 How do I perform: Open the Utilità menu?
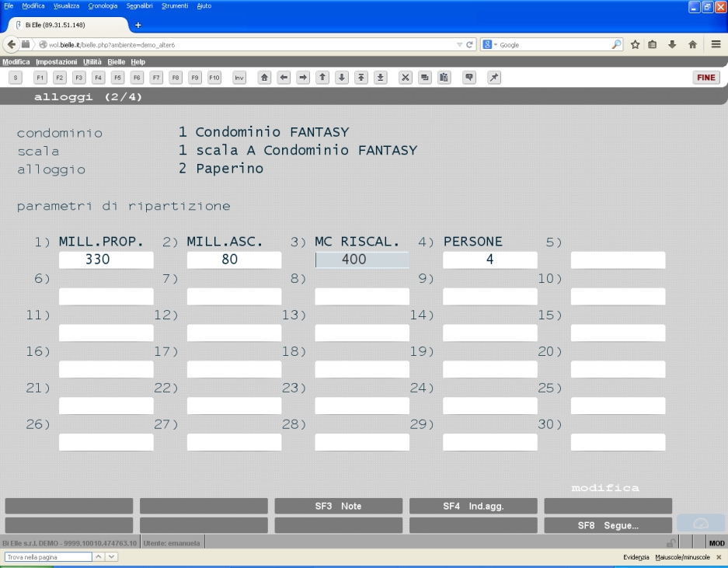point(92,61)
